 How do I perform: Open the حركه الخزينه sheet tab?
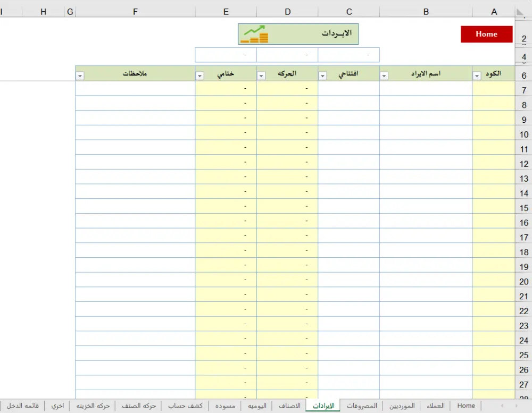[93, 406]
